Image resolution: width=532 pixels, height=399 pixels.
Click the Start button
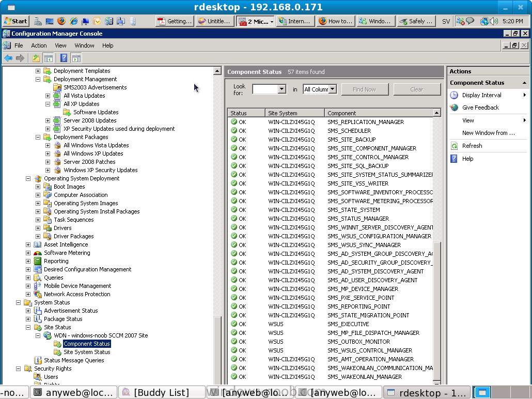tap(15, 21)
